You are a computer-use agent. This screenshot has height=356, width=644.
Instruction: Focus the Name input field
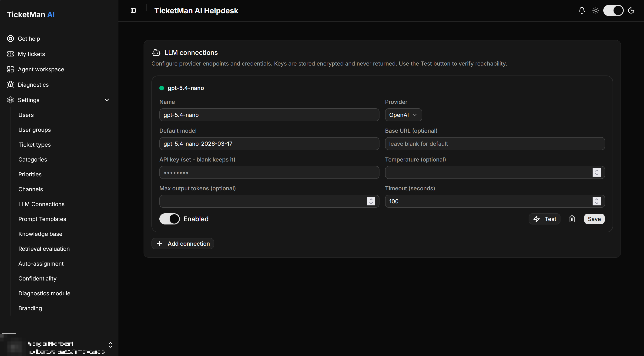click(269, 115)
